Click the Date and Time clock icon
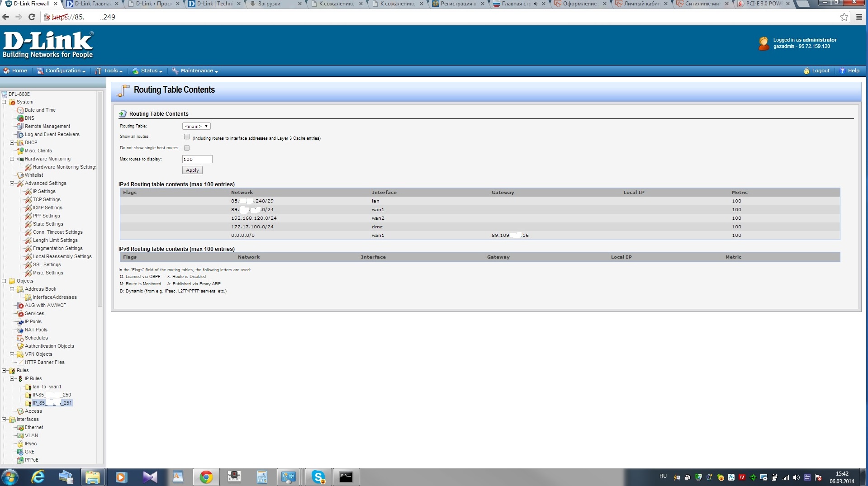The width and height of the screenshot is (868, 486). click(20, 110)
